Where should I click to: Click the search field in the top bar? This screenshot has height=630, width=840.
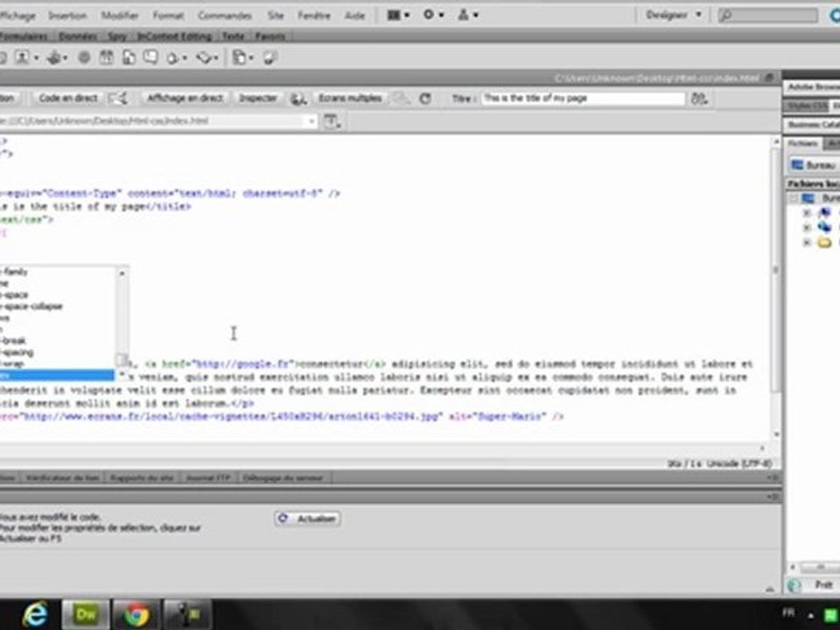(767, 16)
